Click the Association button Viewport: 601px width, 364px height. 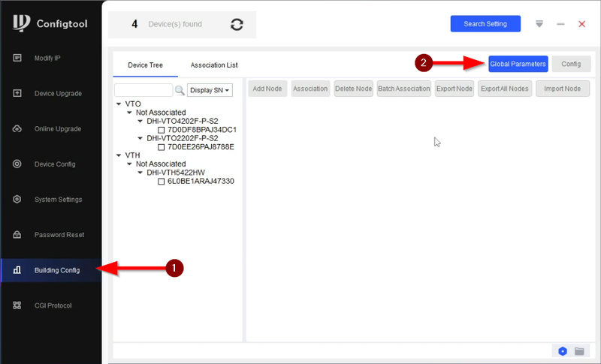click(310, 89)
